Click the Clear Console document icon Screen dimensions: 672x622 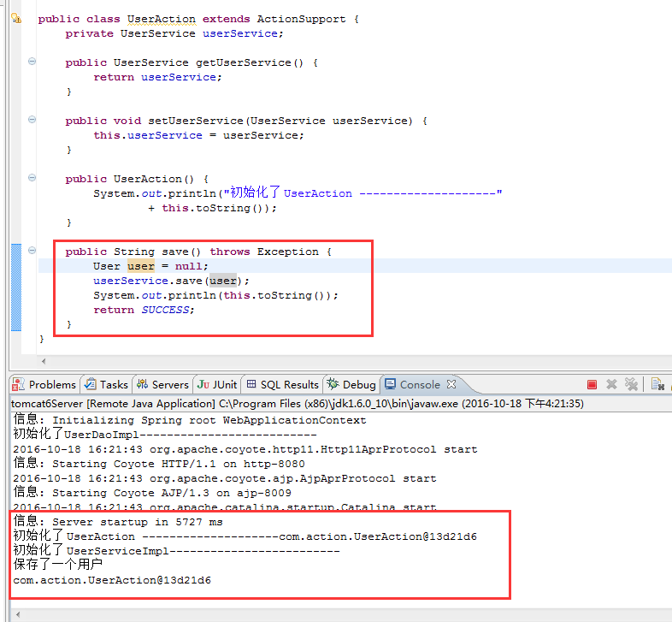(657, 384)
